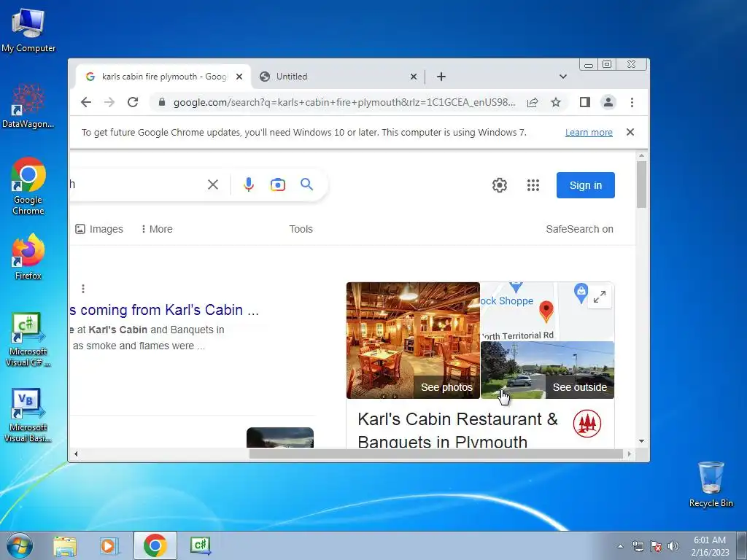Click the browser back arrow

pos(86,102)
